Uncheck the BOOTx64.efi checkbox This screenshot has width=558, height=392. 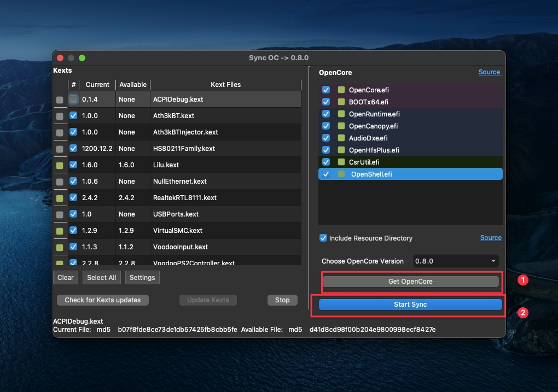pos(326,102)
